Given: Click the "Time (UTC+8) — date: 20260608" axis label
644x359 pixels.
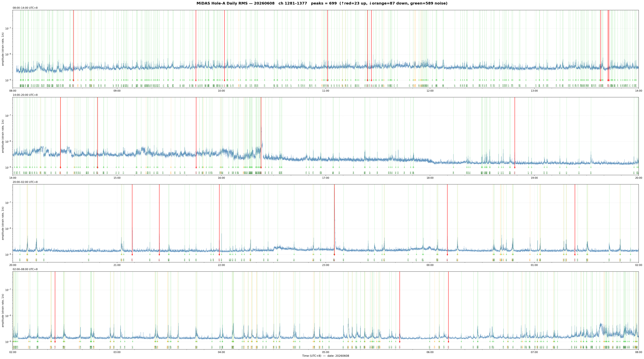Looking at the screenshot, I should 326,356.
